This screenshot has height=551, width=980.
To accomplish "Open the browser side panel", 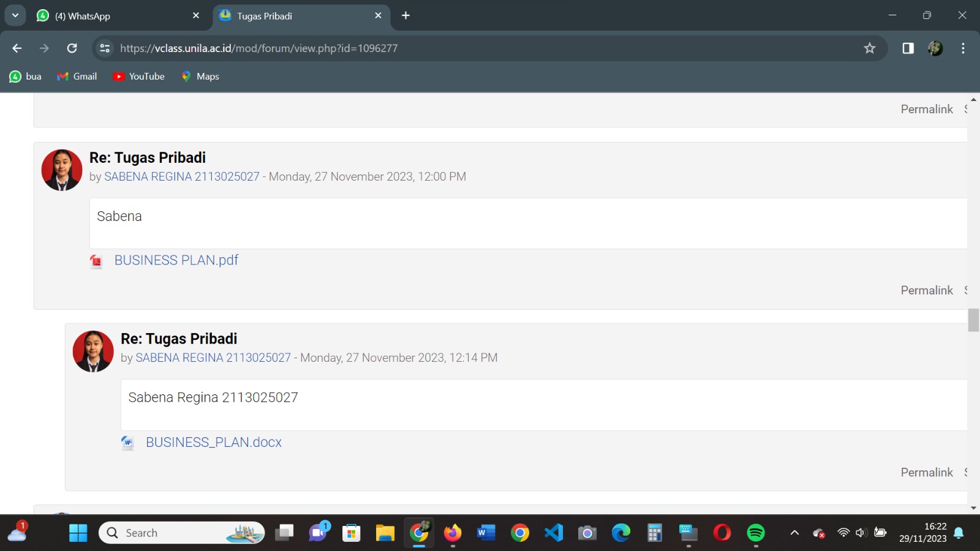I will 908,48.
